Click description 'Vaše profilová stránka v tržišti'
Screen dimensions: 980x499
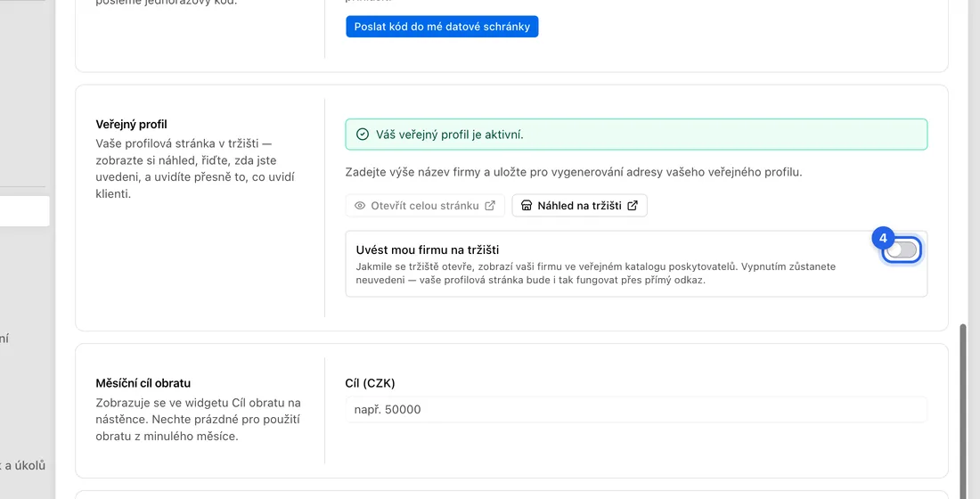click(195, 168)
